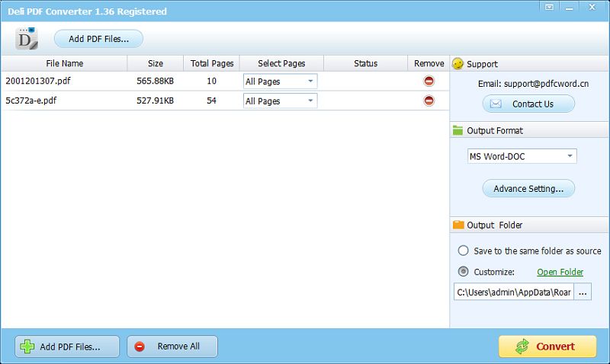Screen dimensions: 610x364
Task: Remove 2001201307.pdf using its red minus icon
Action: pos(429,81)
